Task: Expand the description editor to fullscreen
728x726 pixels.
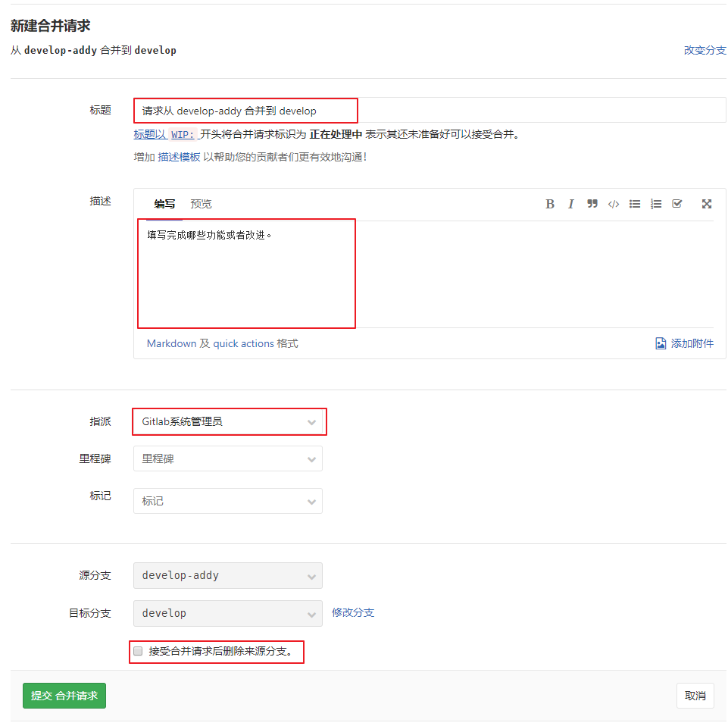Action: (x=707, y=204)
